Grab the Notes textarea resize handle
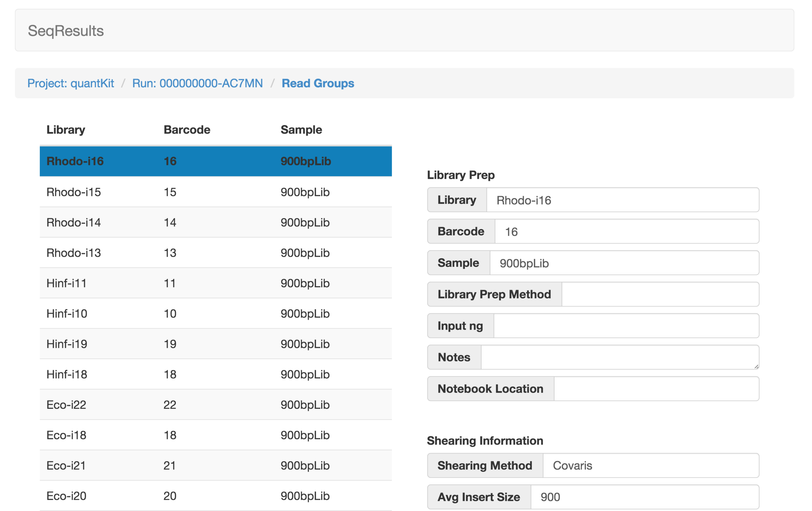Screen dimensions: 812x511 [756, 366]
